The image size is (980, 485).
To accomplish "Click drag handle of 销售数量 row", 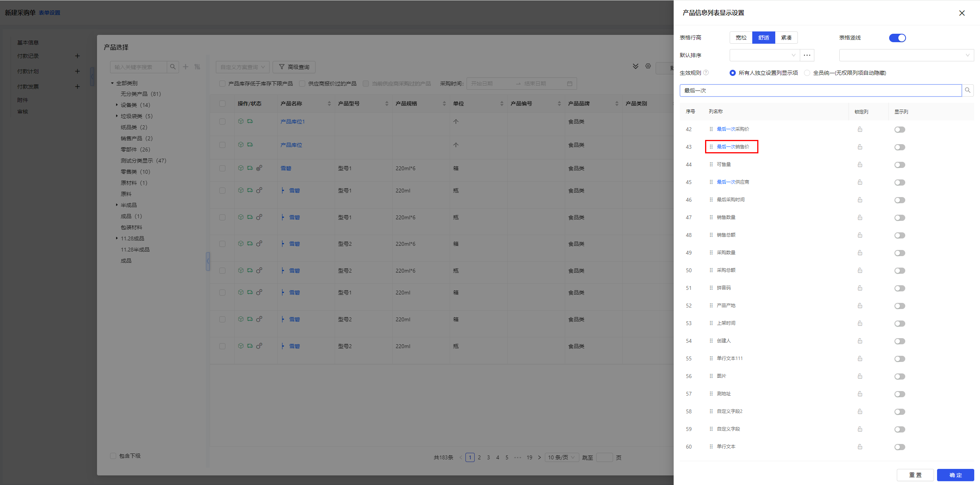I will (x=711, y=217).
